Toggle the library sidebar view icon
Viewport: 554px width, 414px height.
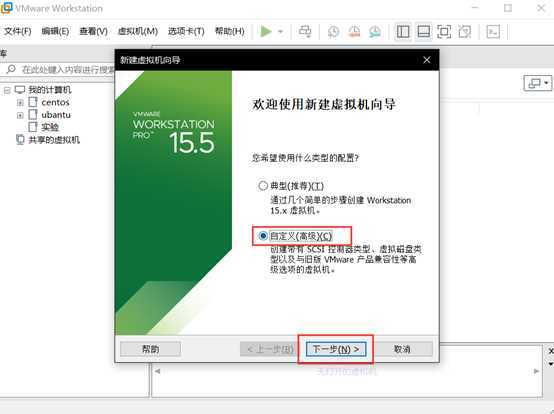coord(403,32)
